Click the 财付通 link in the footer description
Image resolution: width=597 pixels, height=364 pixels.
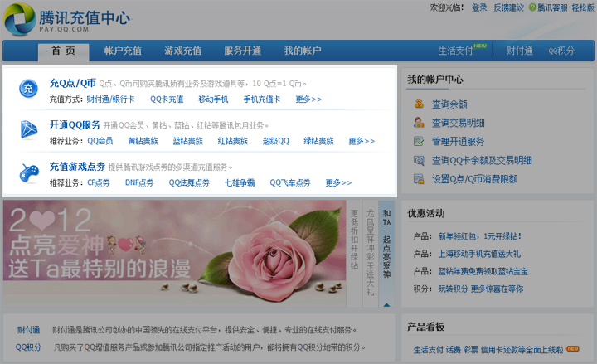[x=28, y=330]
